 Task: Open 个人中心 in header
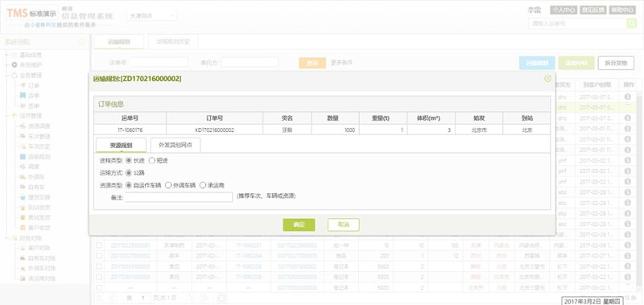(564, 10)
